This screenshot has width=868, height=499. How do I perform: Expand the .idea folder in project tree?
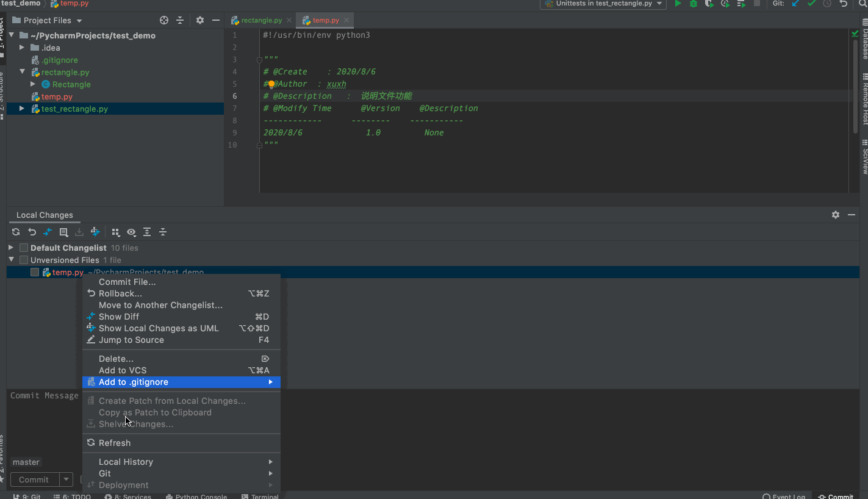(22, 48)
